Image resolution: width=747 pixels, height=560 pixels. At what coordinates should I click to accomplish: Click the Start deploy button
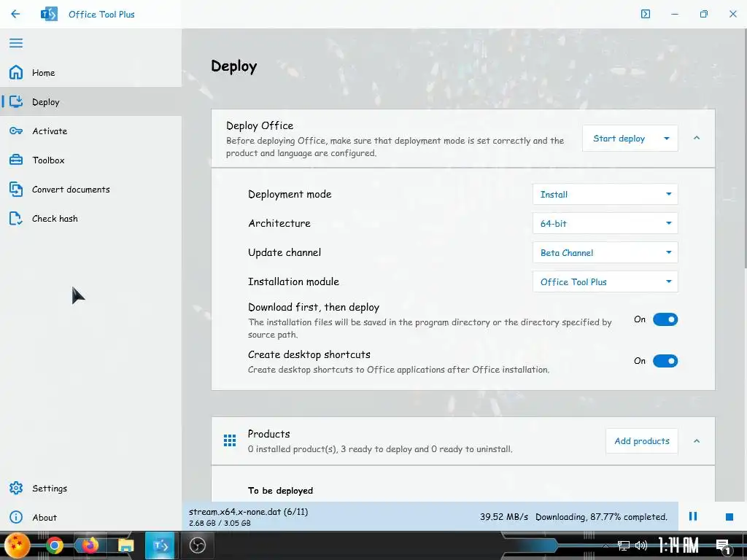point(619,139)
